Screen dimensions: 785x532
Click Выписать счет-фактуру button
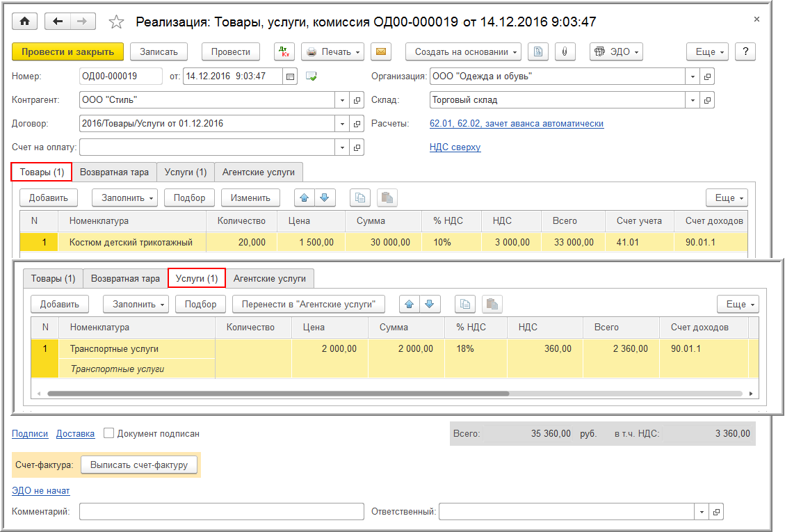(138, 465)
